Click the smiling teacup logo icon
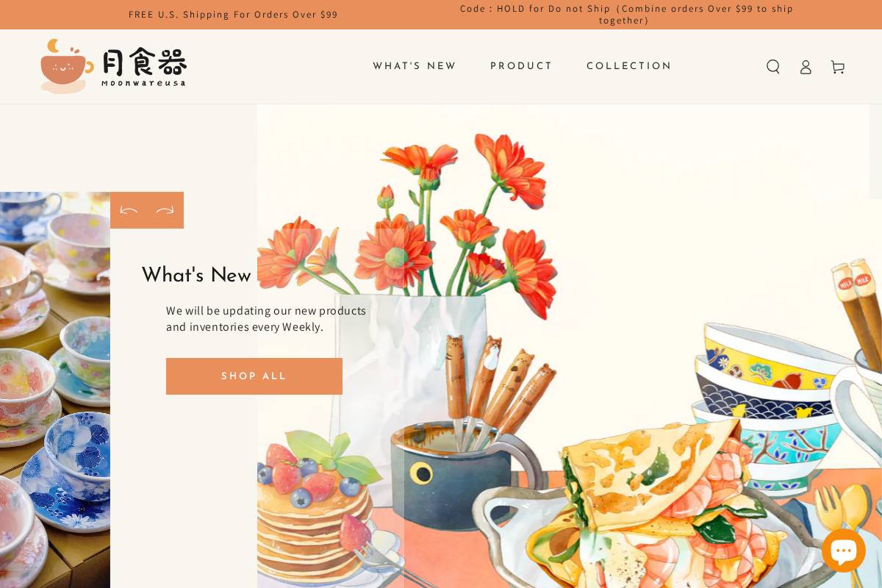 point(66,66)
